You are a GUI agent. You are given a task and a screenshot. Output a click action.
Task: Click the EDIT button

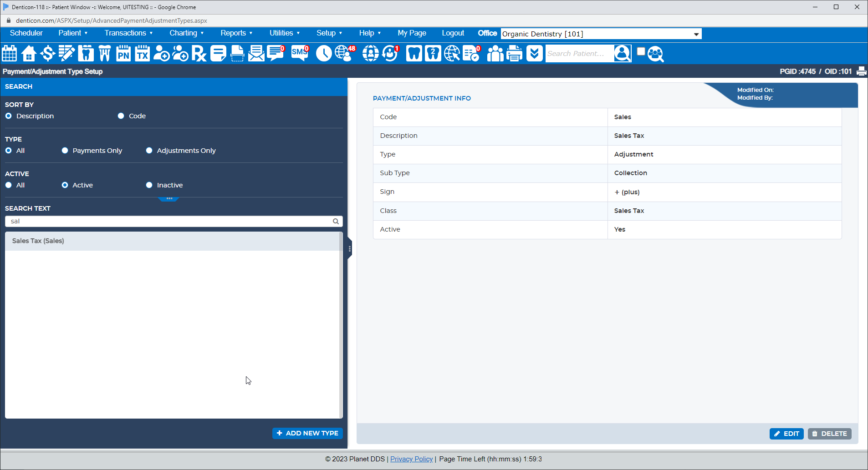tap(786, 434)
